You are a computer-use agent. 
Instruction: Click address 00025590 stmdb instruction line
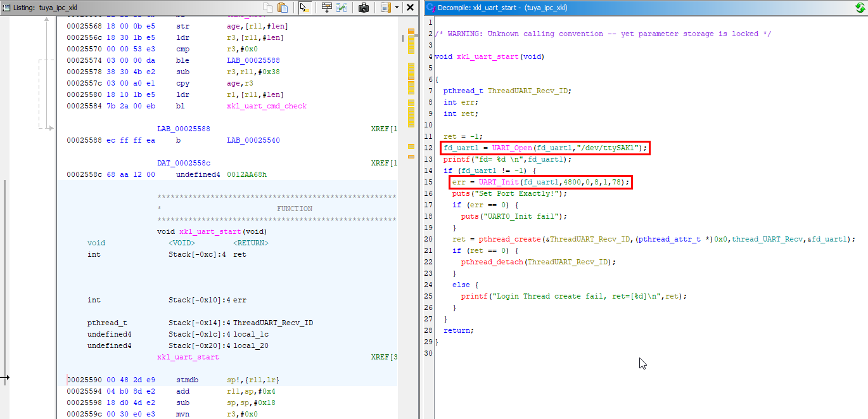point(190,380)
